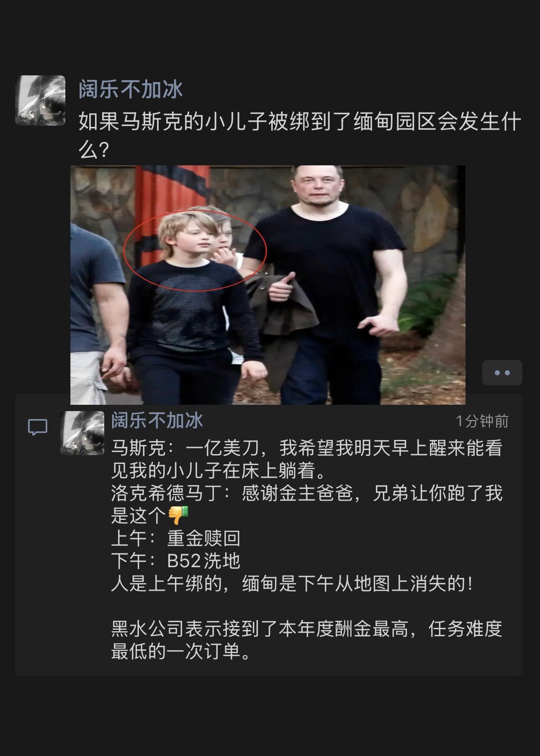Tap the 1分钟前 timestamp
The height and width of the screenshot is (756, 540).
(482, 421)
